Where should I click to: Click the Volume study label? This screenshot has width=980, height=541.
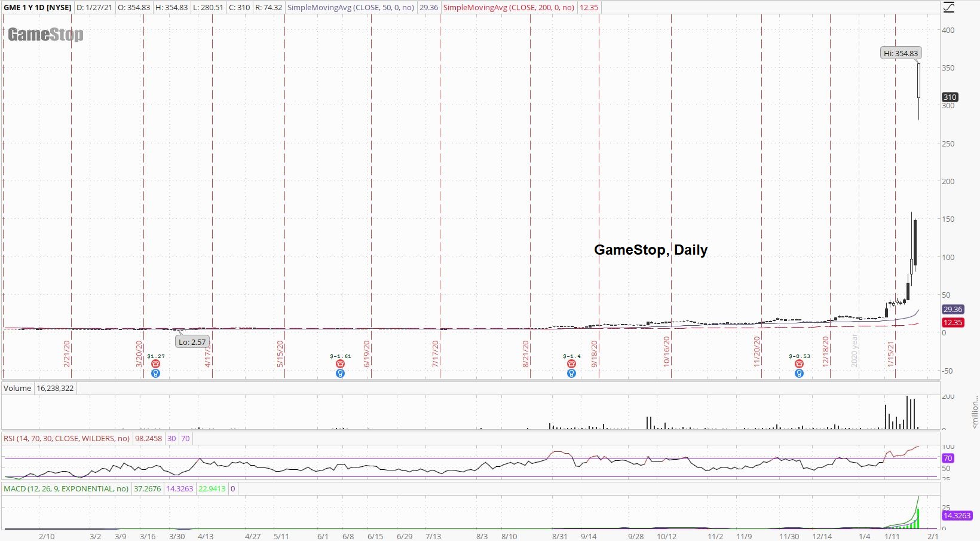tap(17, 388)
